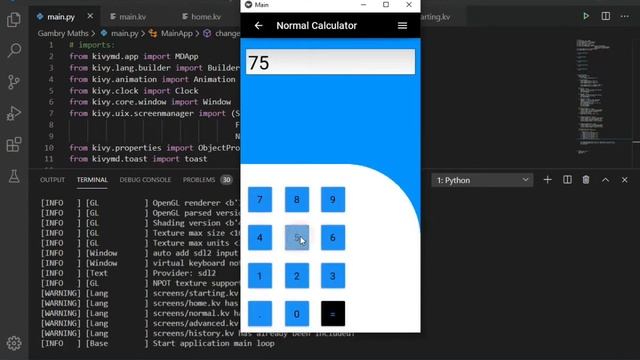This screenshot has height=360, width=640.
Task: Open the DEBUG CONSOLE panel tab
Action: [145, 180]
